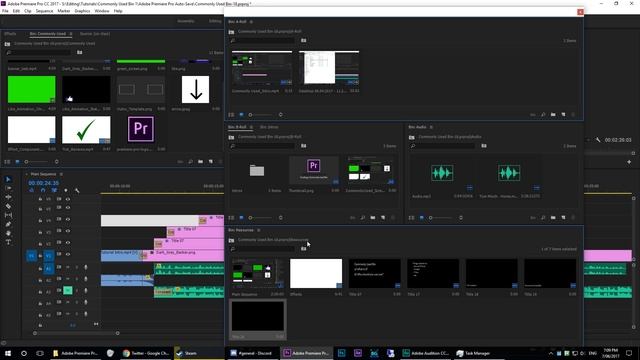Click Find icon in Bin Audio panel
Image resolution: width=640 pixels, height=360 pixels.
point(543,218)
